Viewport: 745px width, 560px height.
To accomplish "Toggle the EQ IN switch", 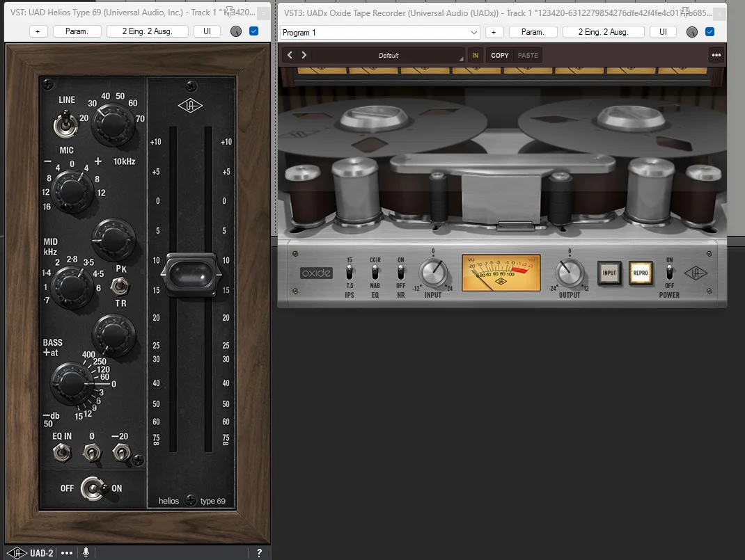I will tap(62, 452).
